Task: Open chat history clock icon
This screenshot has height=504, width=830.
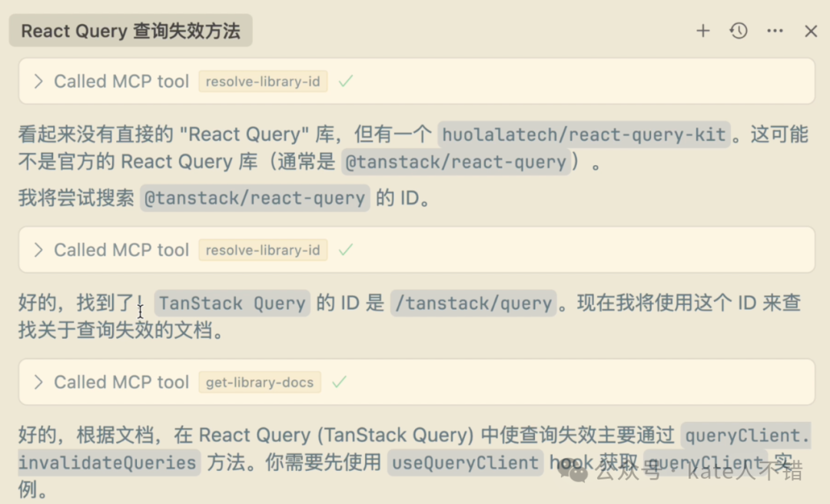Action: point(739,31)
